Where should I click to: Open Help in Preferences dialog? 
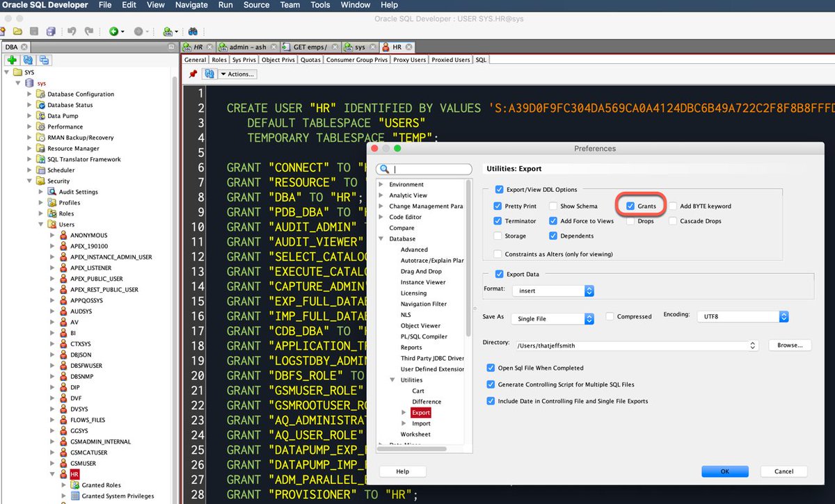click(402, 471)
